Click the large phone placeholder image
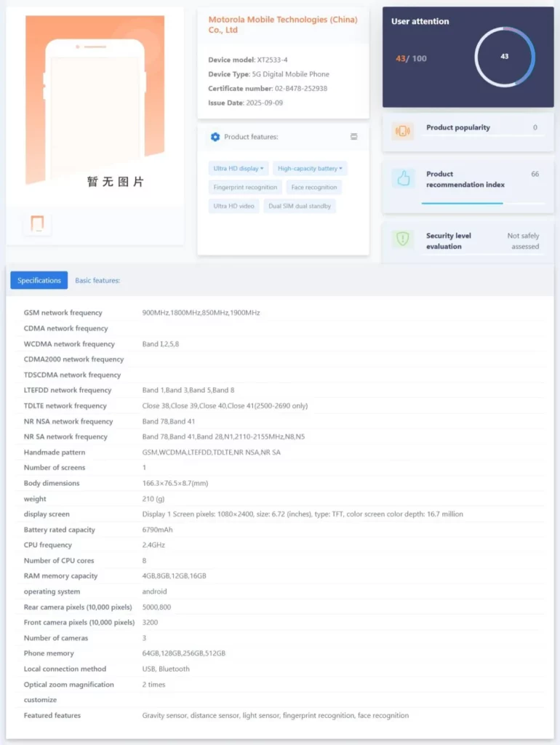560x745 pixels. tap(95, 100)
